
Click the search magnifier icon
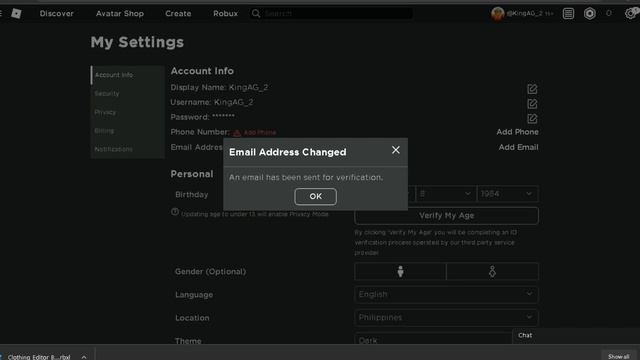coord(256,13)
